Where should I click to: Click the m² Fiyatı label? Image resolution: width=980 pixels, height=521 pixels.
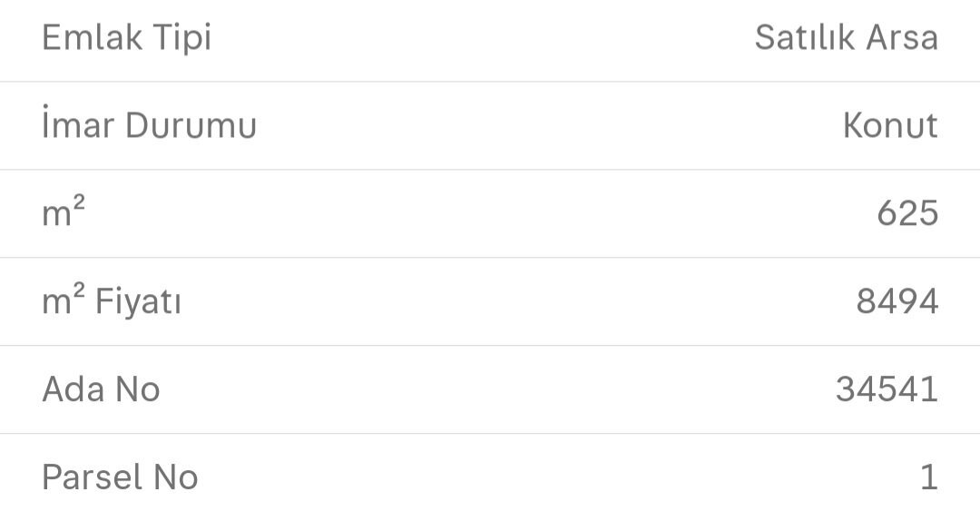(x=112, y=301)
